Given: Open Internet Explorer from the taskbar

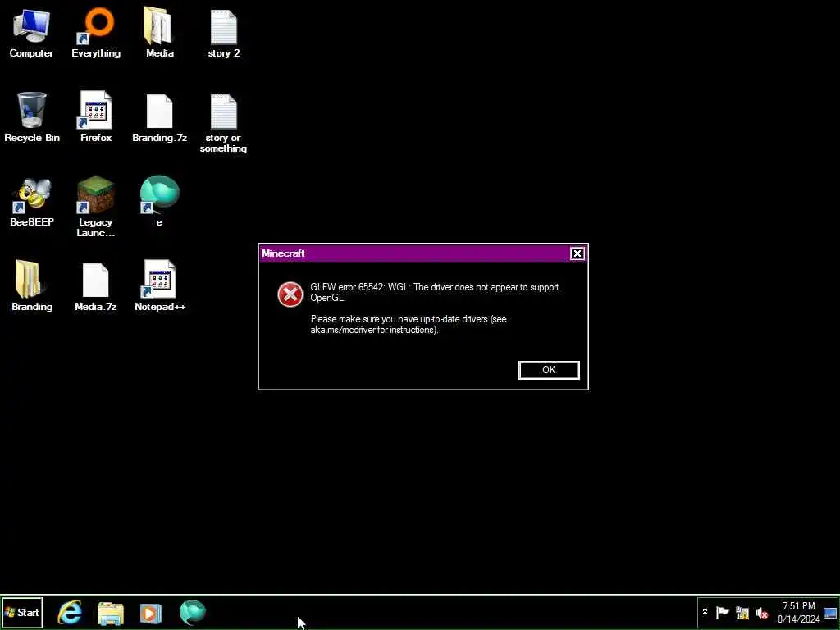Looking at the screenshot, I should coord(71,612).
